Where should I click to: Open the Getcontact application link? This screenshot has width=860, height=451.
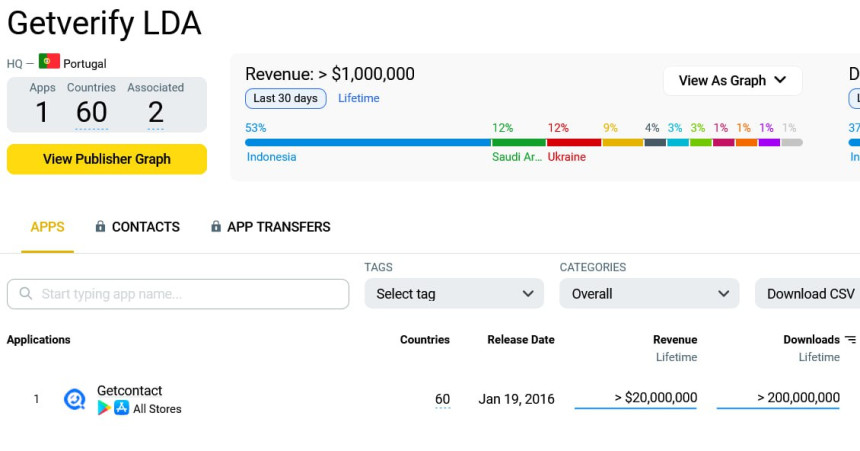(x=129, y=391)
